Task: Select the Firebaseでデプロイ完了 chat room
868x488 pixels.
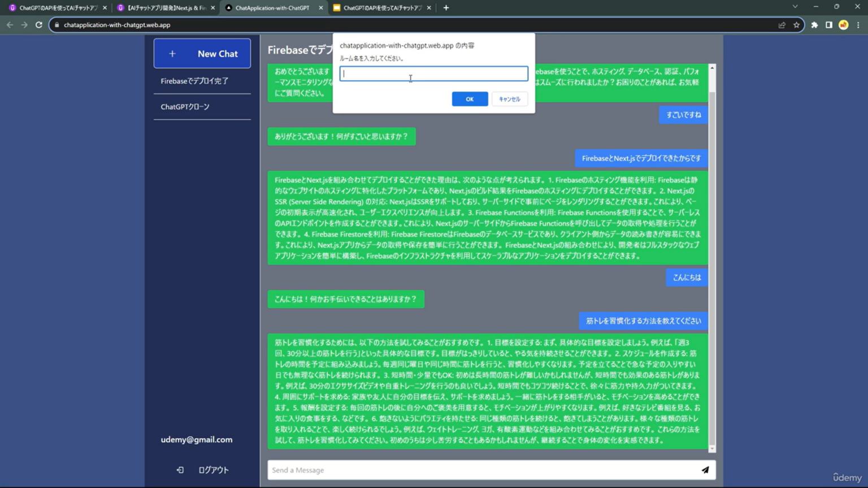Action: [194, 81]
